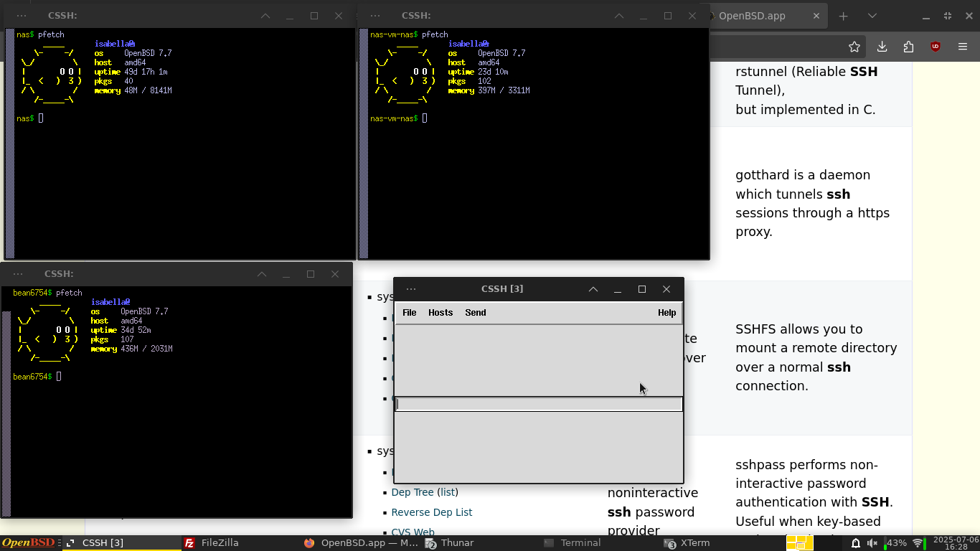
Task: Open window menu dots of bean6754 CSSH terminal
Action: click(18, 274)
